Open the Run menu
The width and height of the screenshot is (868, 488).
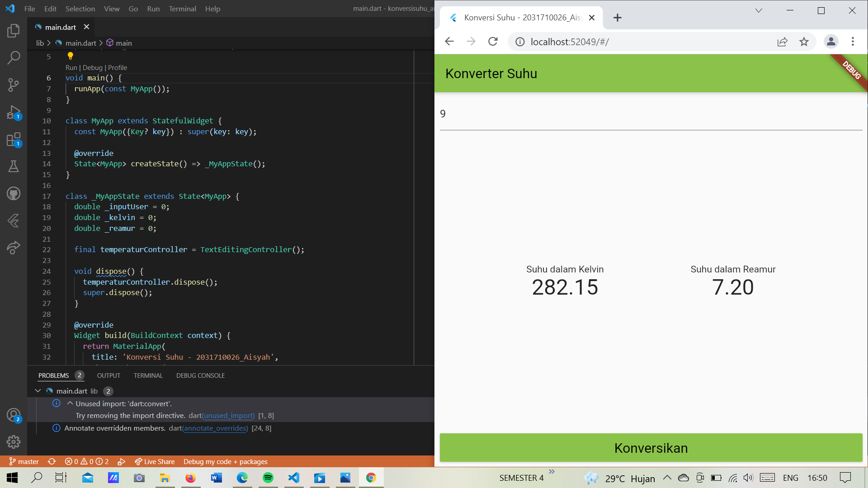pos(153,9)
